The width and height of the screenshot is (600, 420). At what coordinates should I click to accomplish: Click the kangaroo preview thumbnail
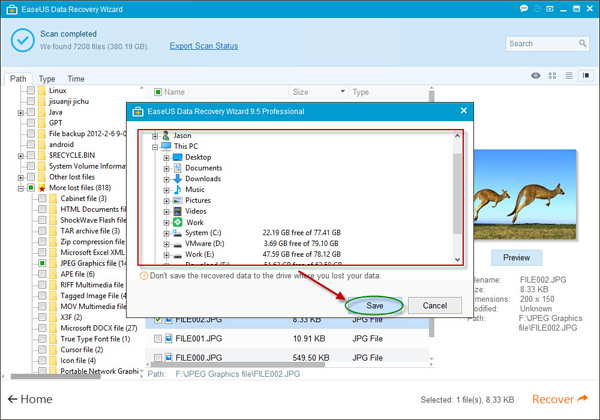pyautogui.click(x=525, y=194)
